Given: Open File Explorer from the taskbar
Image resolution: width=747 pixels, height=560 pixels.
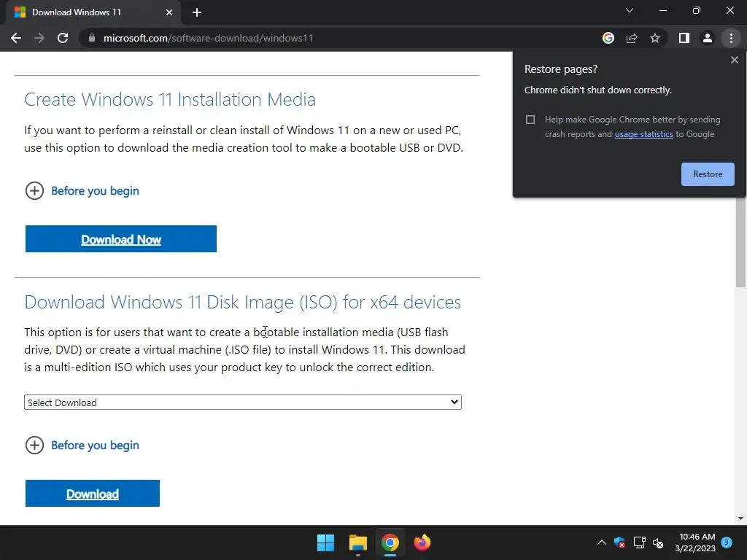Looking at the screenshot, I should [357, 542].
